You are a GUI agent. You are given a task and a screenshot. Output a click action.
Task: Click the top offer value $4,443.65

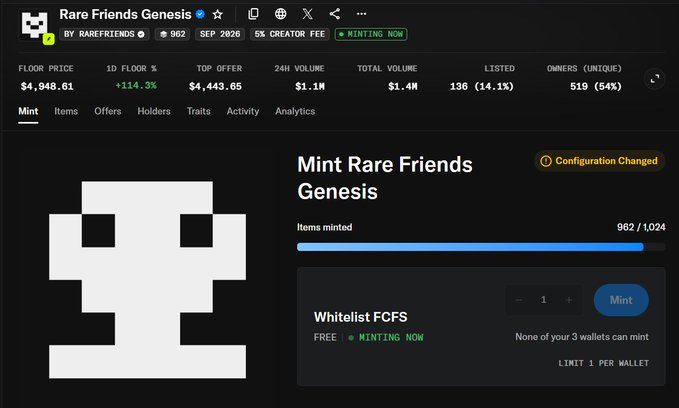tap(215, 87)
